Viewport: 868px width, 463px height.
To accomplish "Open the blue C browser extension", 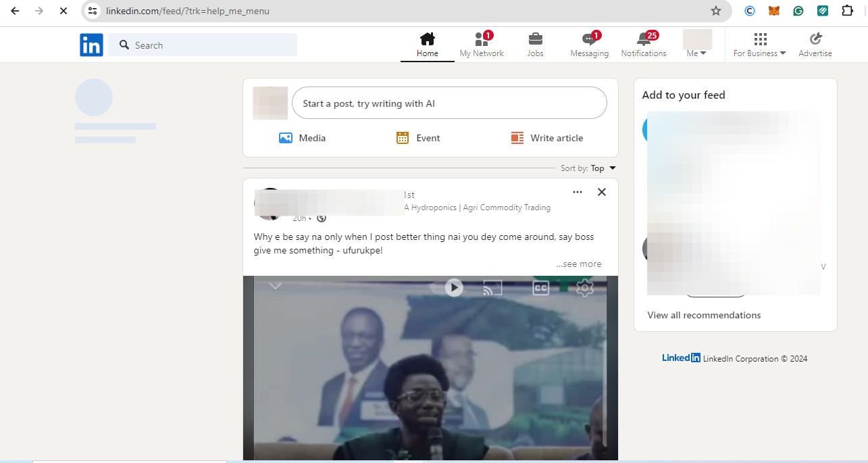I will [749, 11].
